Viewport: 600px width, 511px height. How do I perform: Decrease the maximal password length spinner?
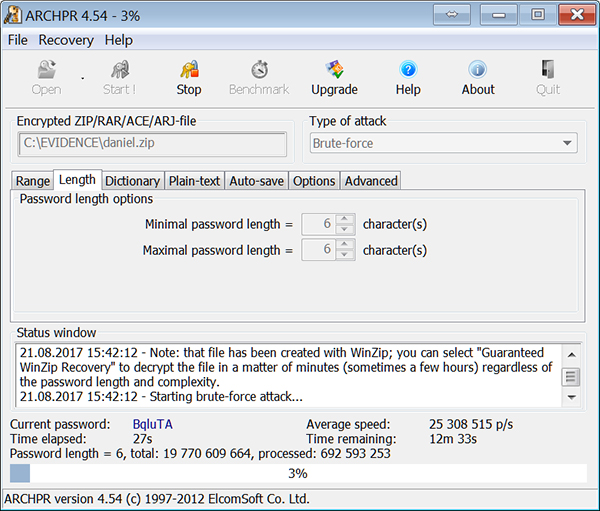coord(345,255)
